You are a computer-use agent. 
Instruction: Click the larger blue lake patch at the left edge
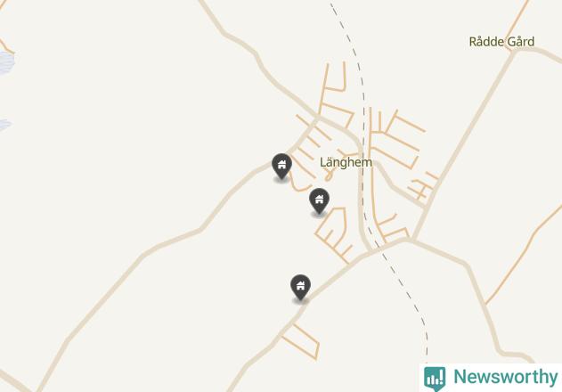(x=6, y=62)
